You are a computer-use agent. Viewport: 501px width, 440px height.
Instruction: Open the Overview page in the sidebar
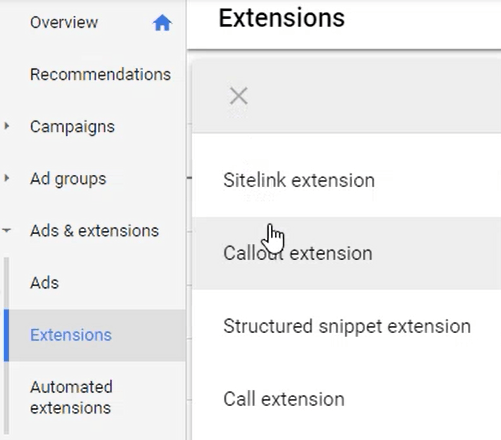point(64,23)
